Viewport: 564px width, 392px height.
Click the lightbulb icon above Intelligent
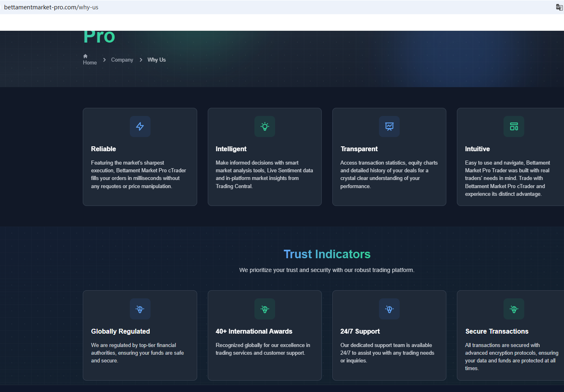265,126
